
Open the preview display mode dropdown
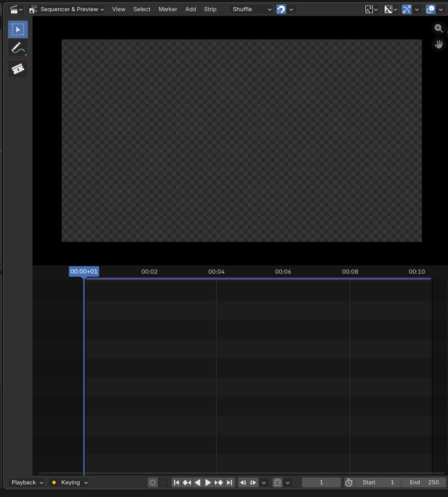pos(371,9)
